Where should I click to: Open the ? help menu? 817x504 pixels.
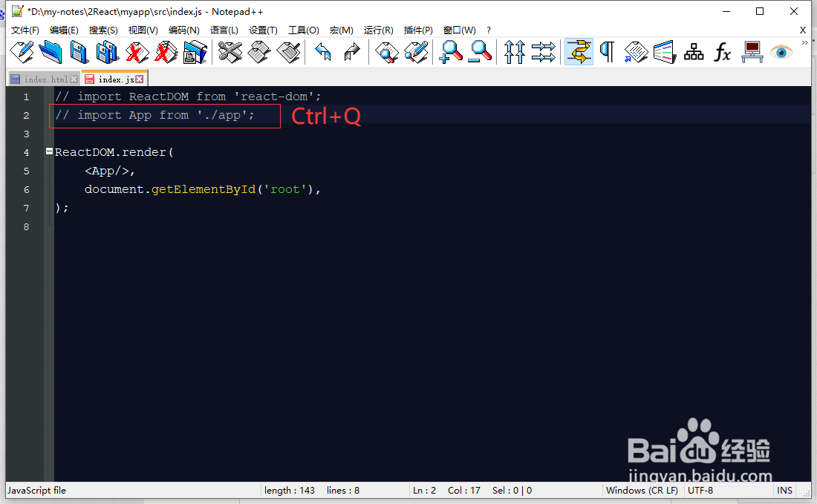coord(488,30)
